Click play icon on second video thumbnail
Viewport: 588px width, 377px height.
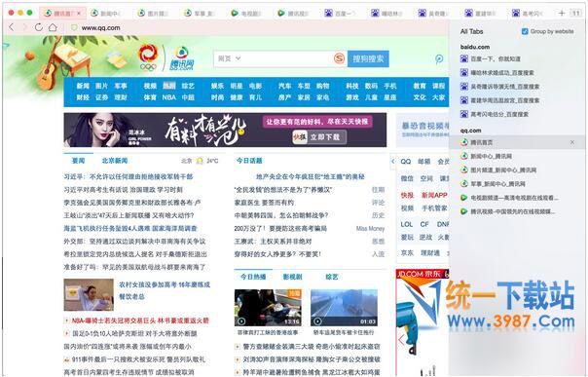[317, 321]
